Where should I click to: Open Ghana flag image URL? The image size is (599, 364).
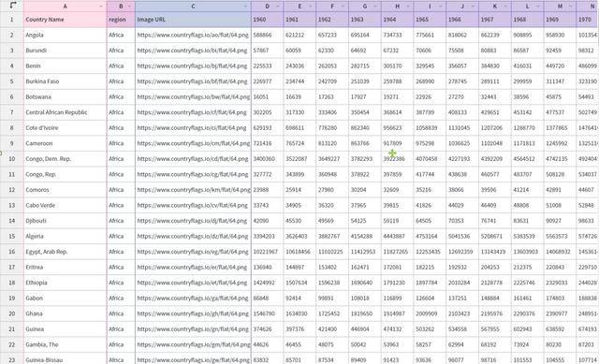193,313
